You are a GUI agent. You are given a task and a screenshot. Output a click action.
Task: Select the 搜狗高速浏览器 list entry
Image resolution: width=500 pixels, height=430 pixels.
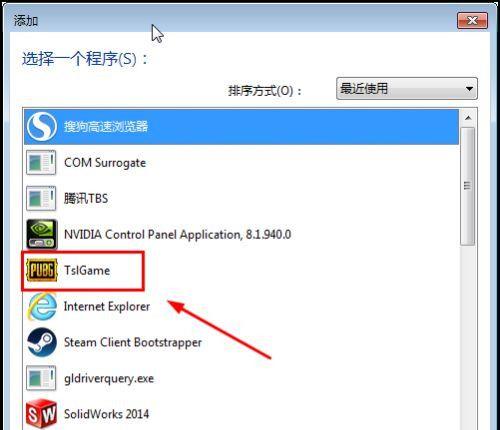(x=242, y=127)
